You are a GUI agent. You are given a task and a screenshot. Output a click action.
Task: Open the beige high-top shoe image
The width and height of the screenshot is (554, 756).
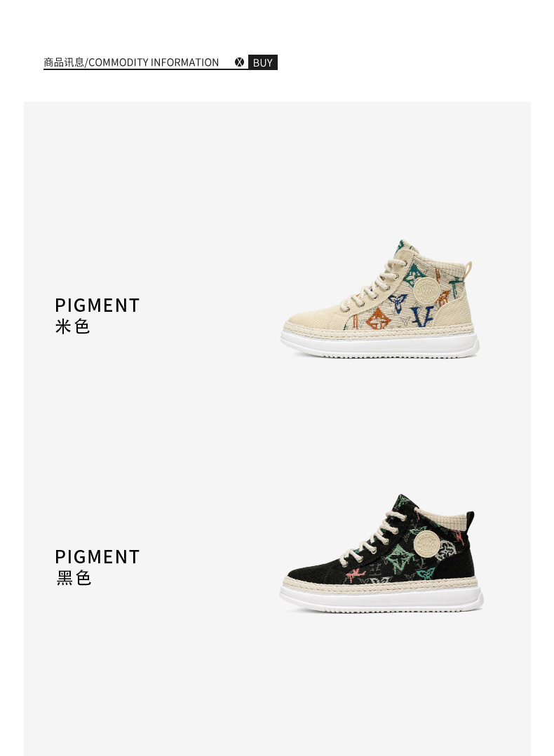(x=380, y=299)
